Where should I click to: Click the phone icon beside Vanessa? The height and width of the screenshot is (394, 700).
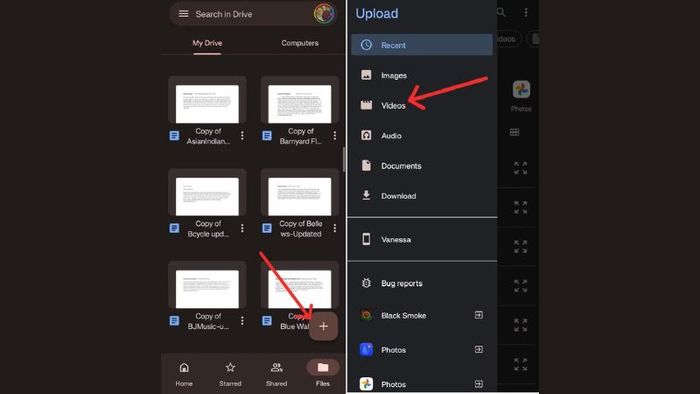(x=366, y=239)
